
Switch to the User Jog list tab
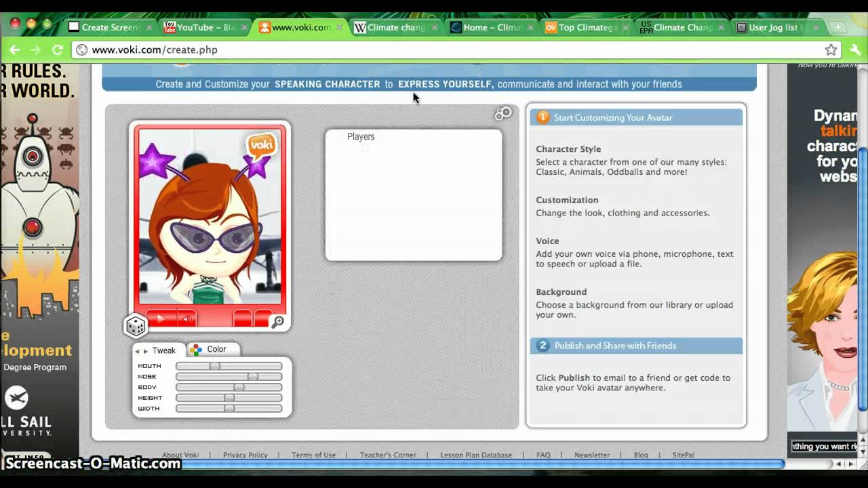(776, 28)
